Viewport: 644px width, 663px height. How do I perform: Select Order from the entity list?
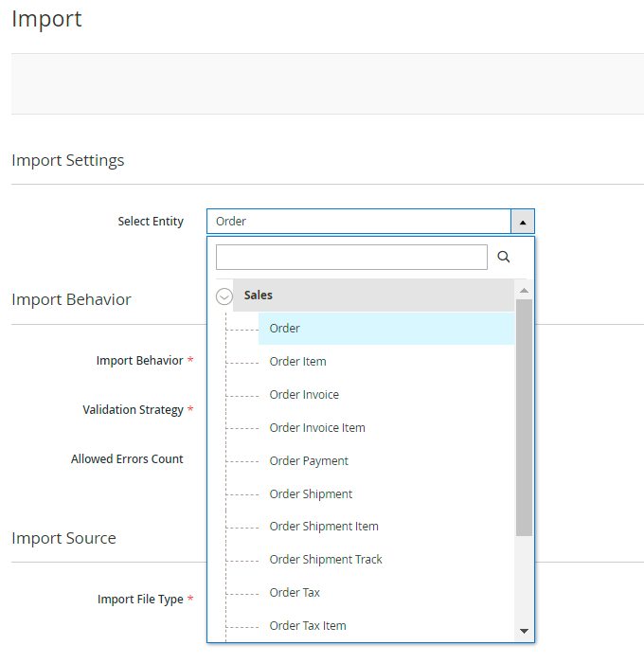tap(285, 329)
